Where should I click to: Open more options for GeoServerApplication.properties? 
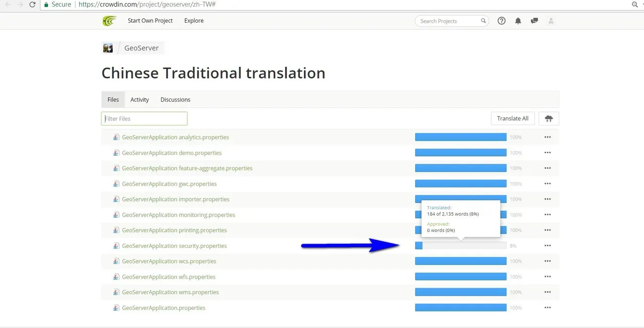(x=547, y=308)
